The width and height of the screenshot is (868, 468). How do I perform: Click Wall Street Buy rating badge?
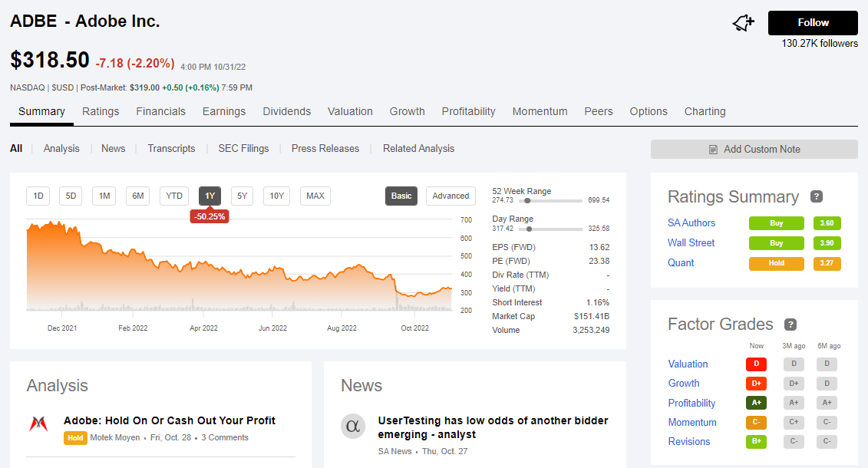[776, 243]
